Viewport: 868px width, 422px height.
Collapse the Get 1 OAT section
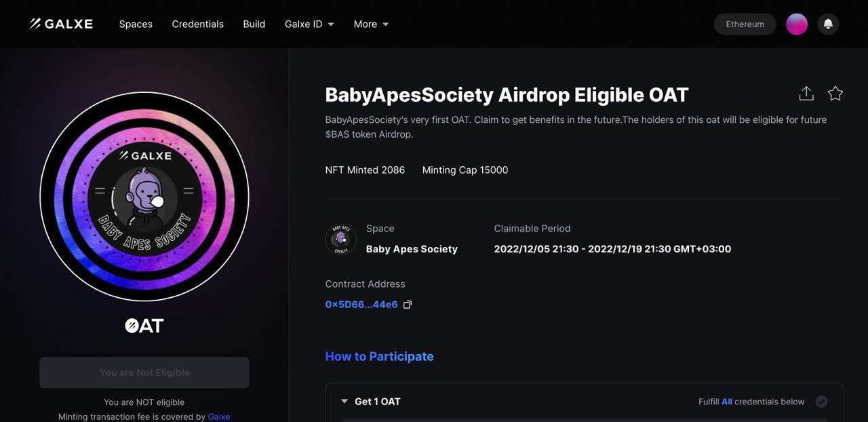tap(344, 402)
